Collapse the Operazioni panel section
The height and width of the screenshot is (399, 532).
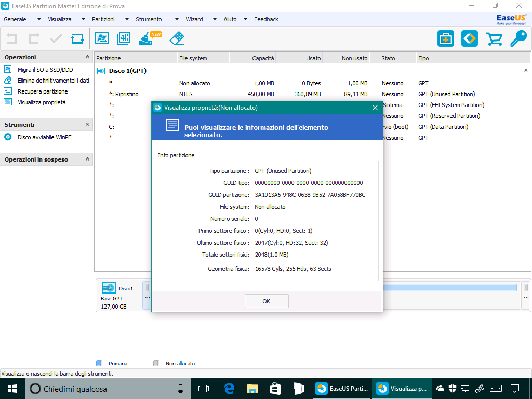tap(87, 57)
